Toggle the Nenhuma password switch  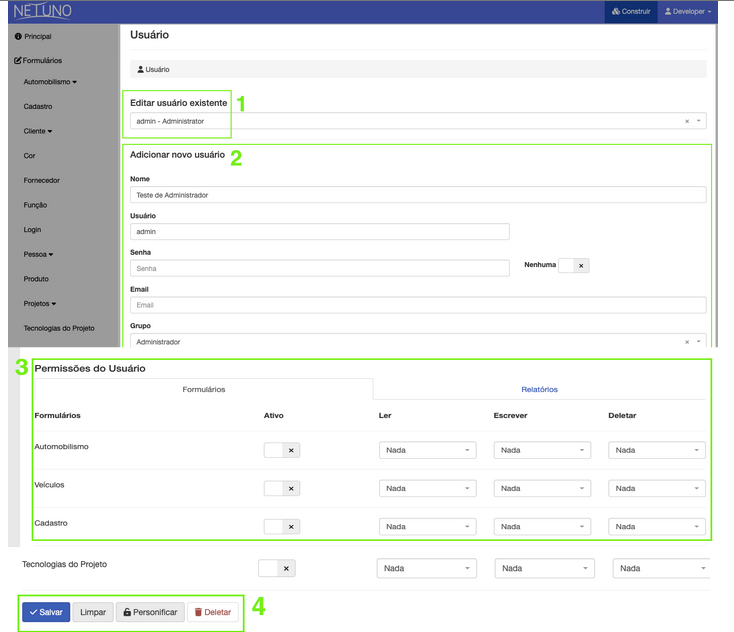coord(573,265)
